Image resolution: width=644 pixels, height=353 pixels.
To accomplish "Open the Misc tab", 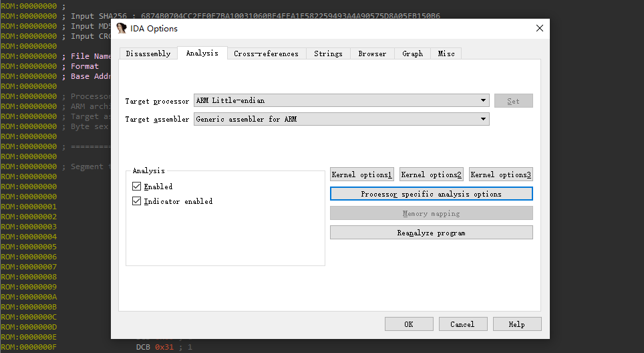I will click(446, 53).
